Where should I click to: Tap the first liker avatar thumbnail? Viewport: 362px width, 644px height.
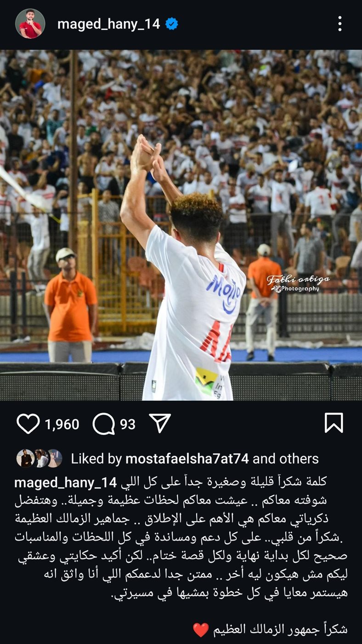tap(25, 459)
